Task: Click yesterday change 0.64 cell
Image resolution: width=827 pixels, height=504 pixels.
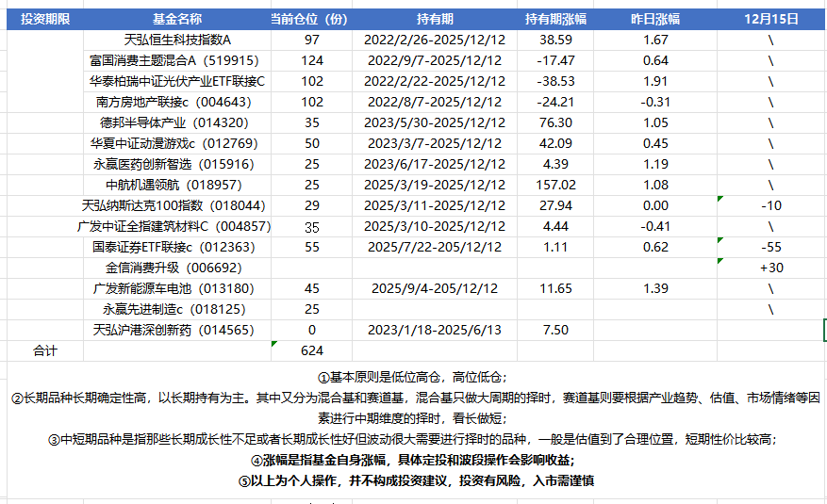Action: point(655,60)
